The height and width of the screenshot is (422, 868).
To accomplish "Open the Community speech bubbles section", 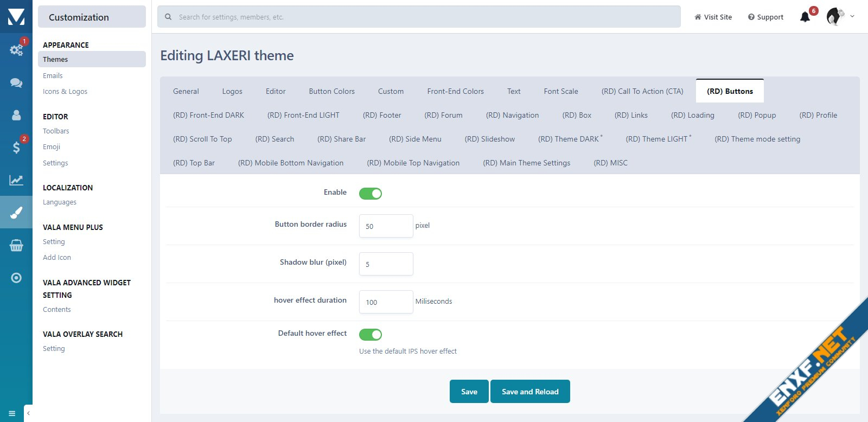I will [x=16, y=82].
